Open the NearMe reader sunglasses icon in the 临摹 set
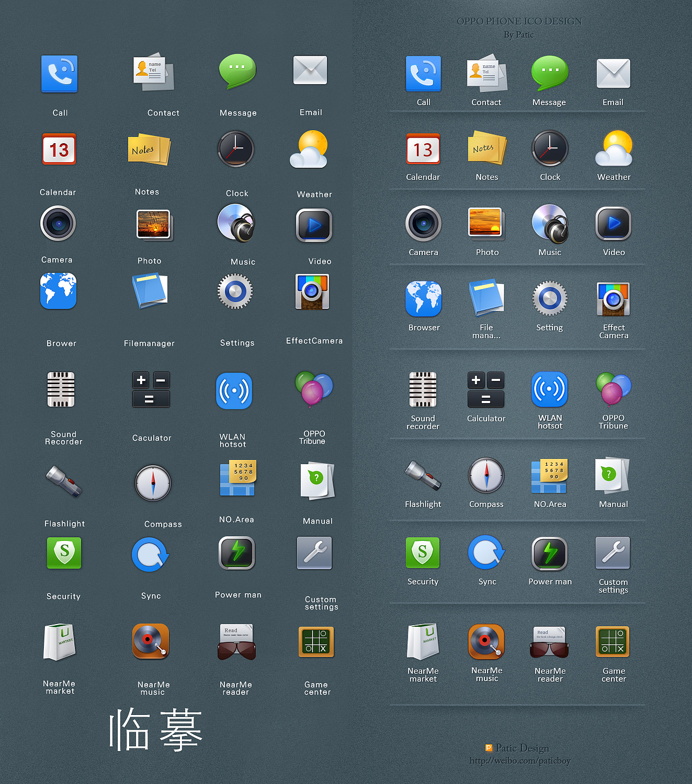 [x=236, y=642]
